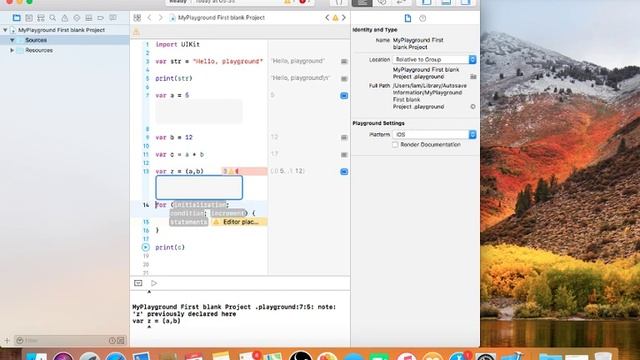Show the File inspector
The image size is (640, 360).
(x=408, y=18)
